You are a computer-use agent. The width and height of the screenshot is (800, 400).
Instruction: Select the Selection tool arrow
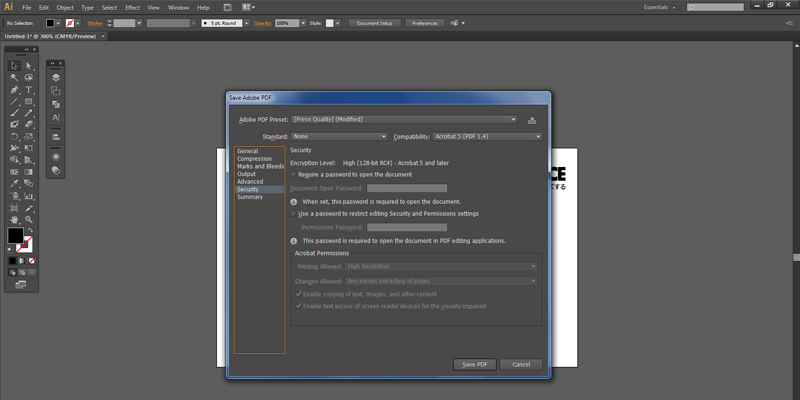[x=14, y=66]
